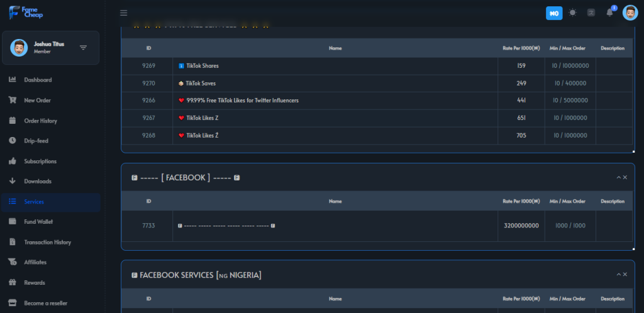Viewport: 644px width, 313px height.
Task: Click rate 249 for TikTok Saves
Action: (521, 83)
